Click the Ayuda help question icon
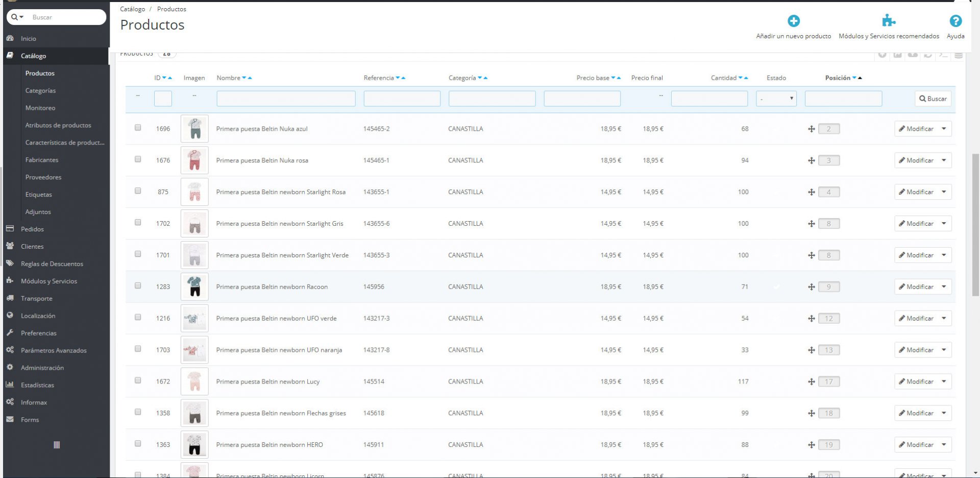This screenshot has width=980, height=478. 955,21
